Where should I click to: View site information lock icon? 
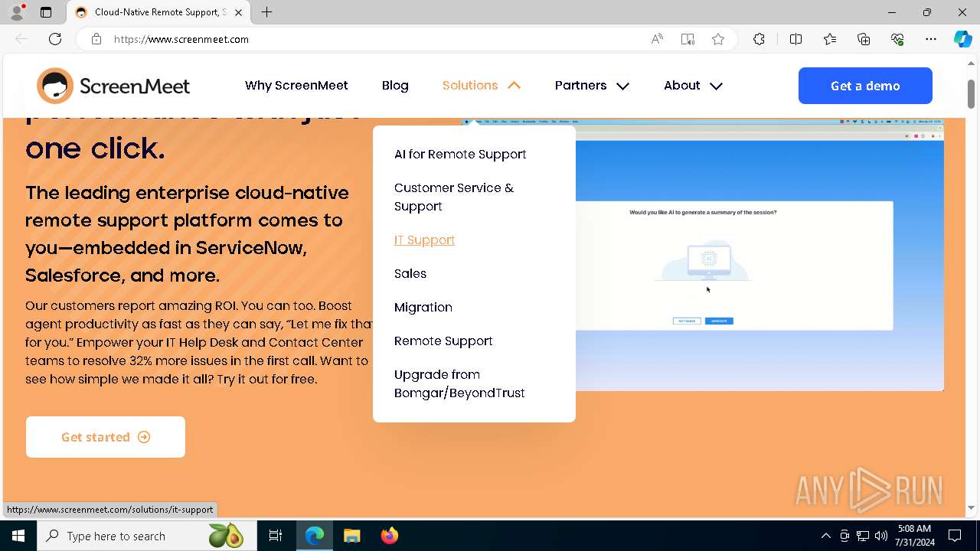pos(96,39)
